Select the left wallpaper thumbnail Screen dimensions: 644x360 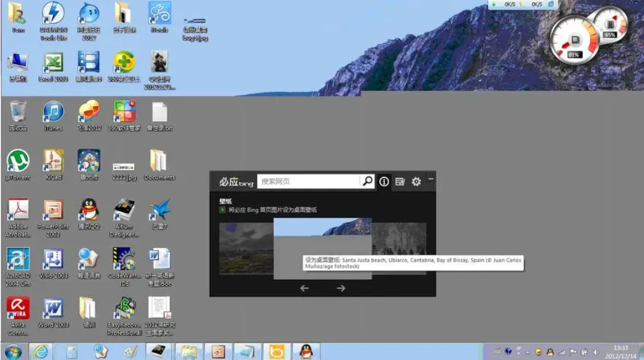coord(245,248)
